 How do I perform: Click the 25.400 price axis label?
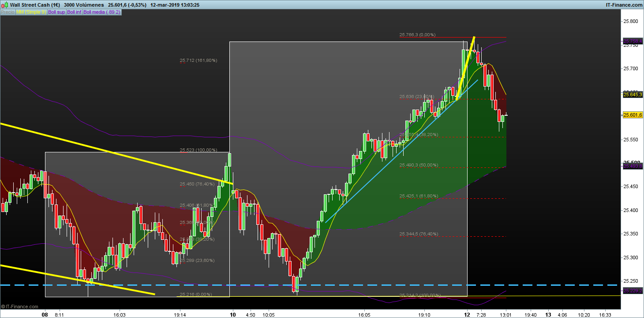[x=631, y=210]
